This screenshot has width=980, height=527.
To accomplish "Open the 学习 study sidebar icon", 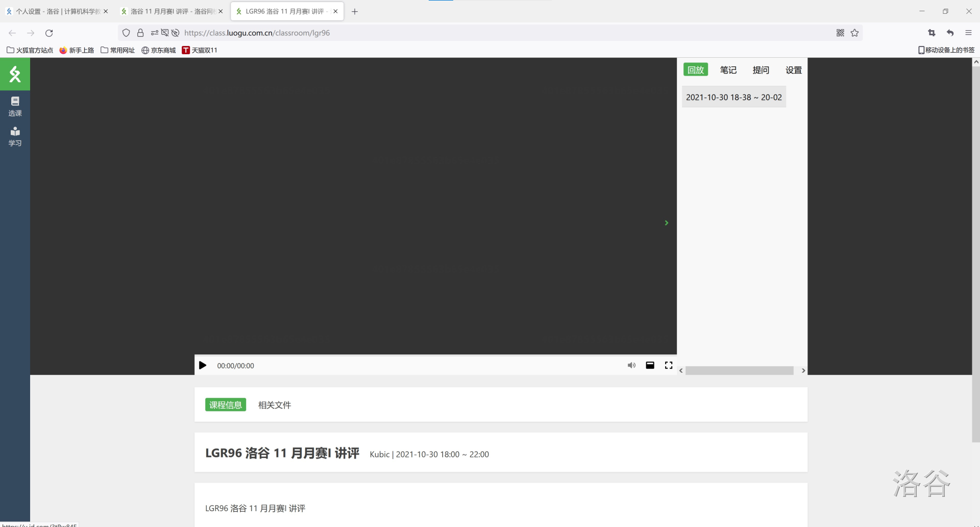I will (15, 136).
